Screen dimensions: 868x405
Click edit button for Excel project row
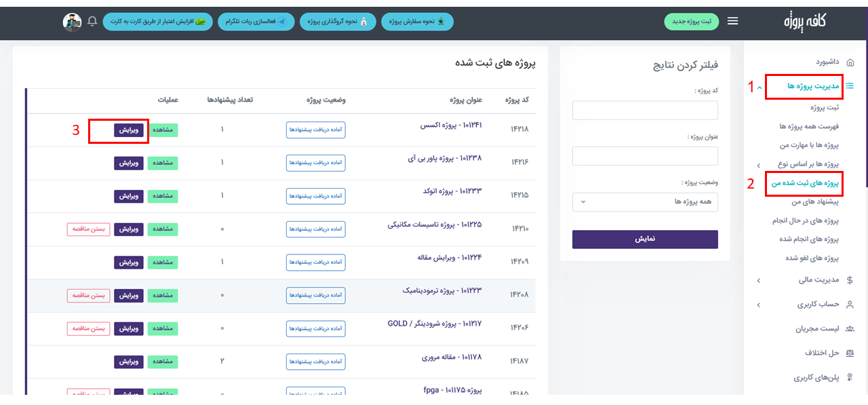pyautogui.click(x=129, y=130)
